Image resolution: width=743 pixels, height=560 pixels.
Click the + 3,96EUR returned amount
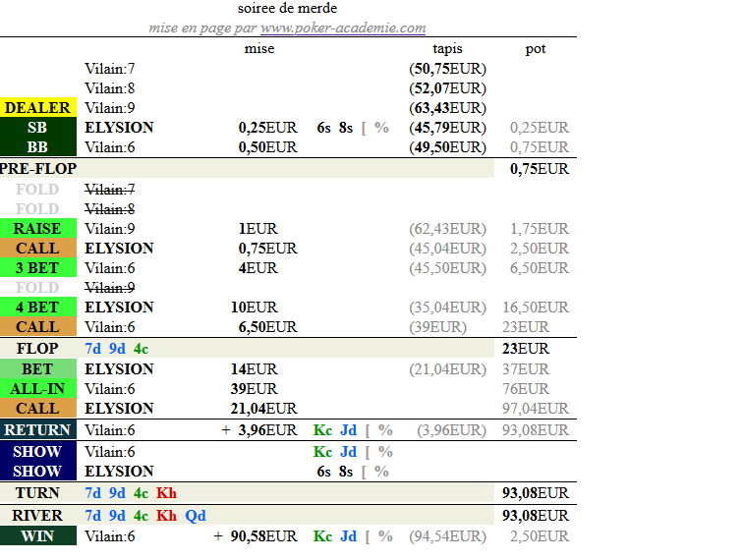(x=259, y=429)
